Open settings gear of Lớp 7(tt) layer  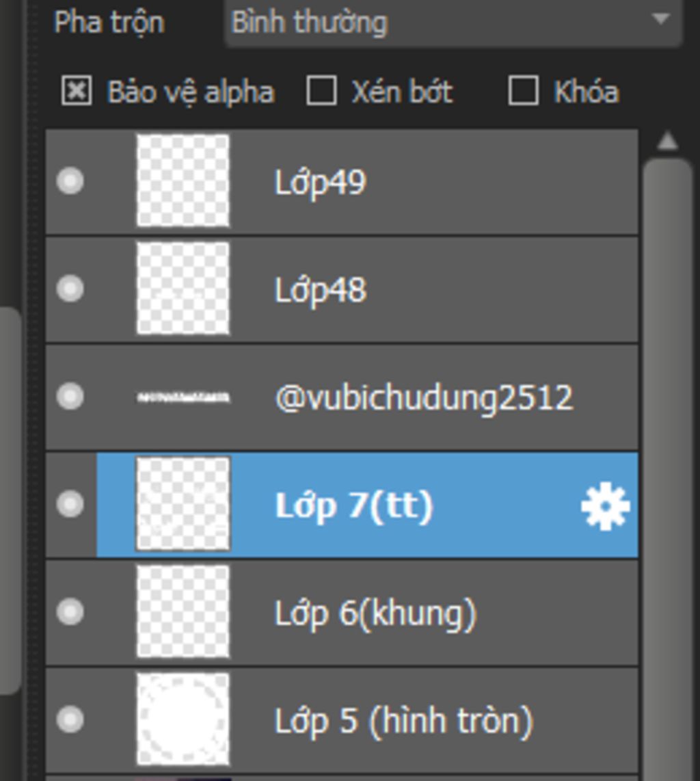pos(605,505)
